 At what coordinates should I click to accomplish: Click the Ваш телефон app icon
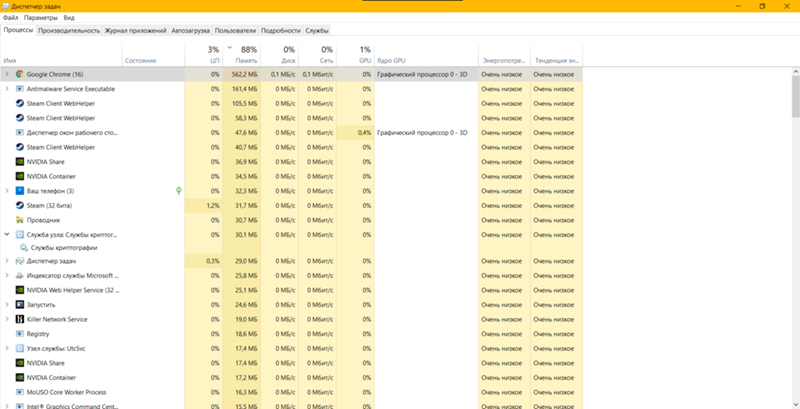coord(19,191)
